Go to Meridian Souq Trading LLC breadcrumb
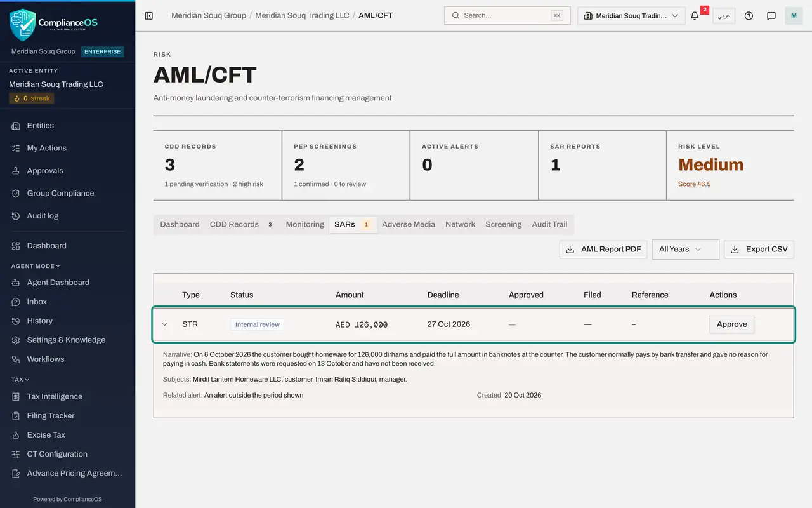The height and width of the screenshot is (508, 812). click(302, 15)
